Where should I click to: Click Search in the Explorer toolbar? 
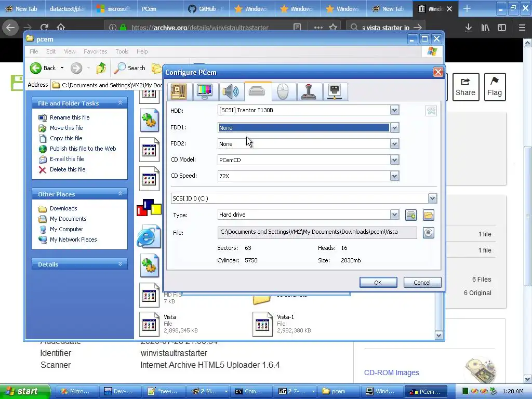[129, 68]
